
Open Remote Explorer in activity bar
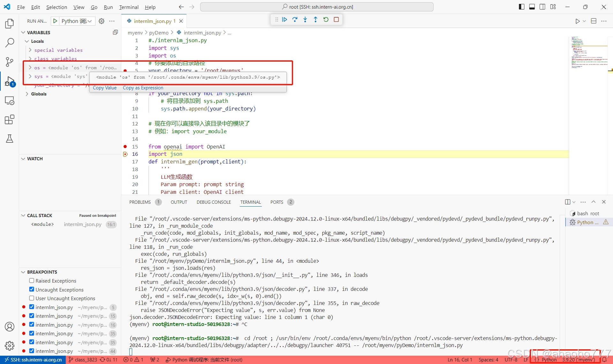[10, 101]
